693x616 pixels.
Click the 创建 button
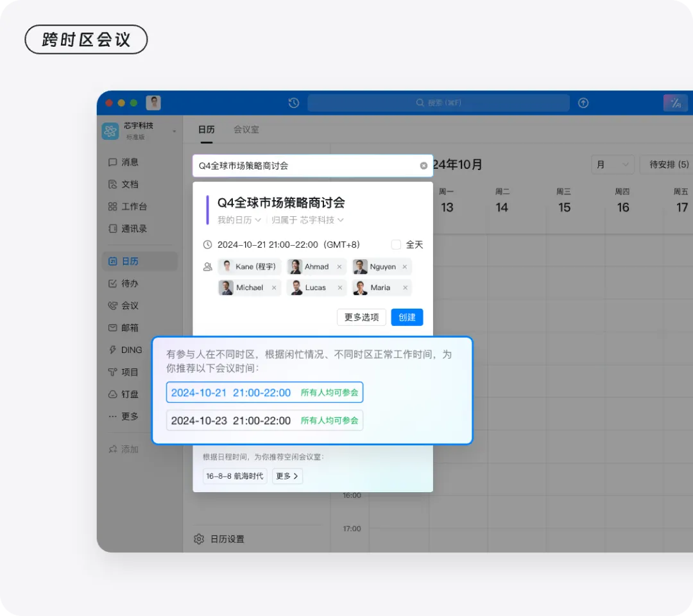coord(407,317)
